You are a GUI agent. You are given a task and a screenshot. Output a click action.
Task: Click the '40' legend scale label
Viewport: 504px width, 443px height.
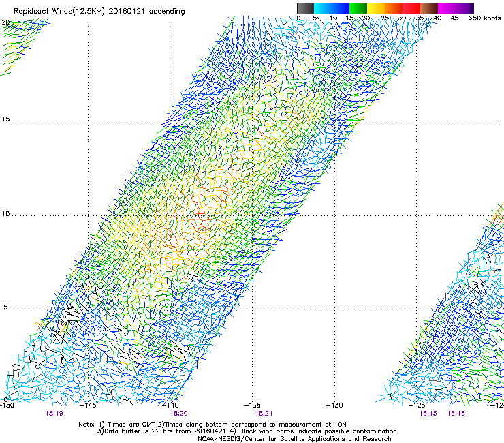pos(437,18)
